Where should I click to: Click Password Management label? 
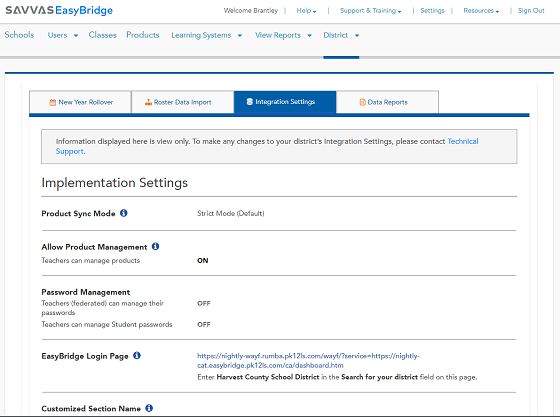(x=86, y=292)
